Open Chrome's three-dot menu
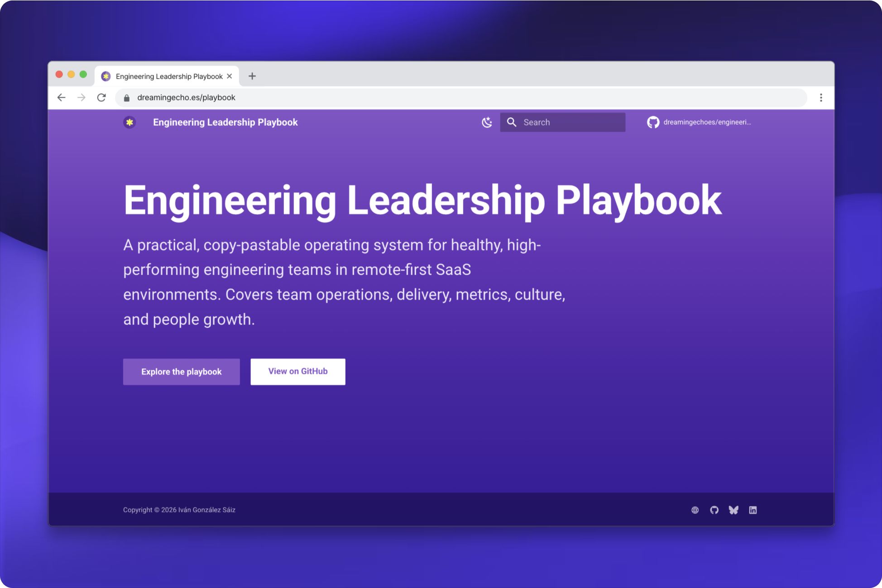This screenshot has width=882, height=588. (x=821, y=97)
